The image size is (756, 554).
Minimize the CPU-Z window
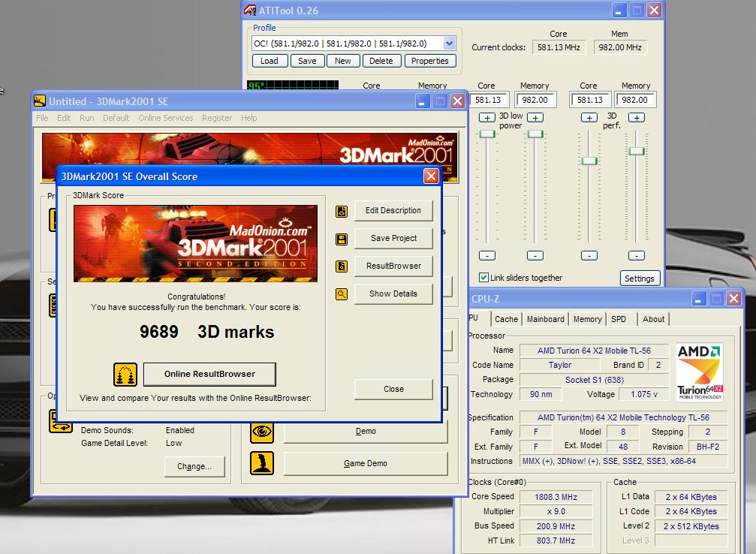698,299
